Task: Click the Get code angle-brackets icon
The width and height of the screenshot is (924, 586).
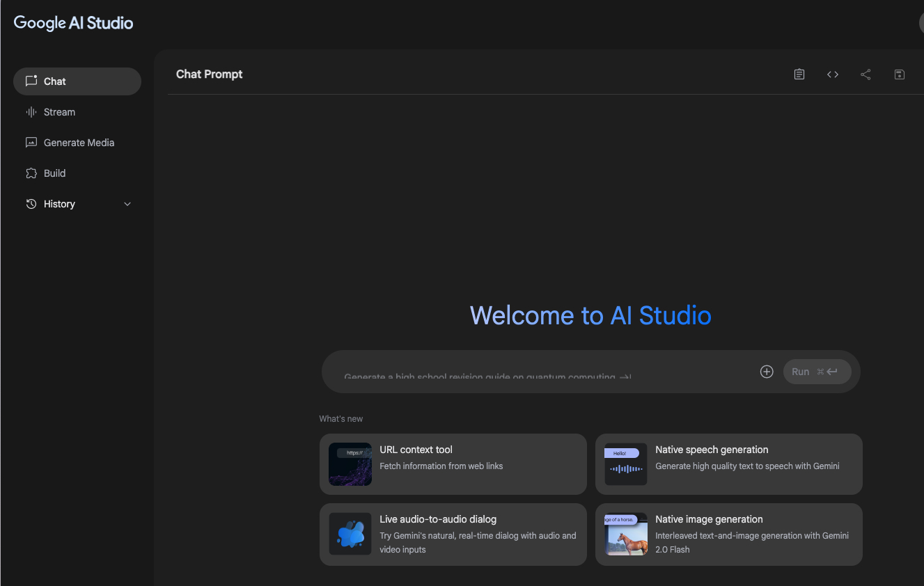Action: pyautogui.click(x=833, y=74)
